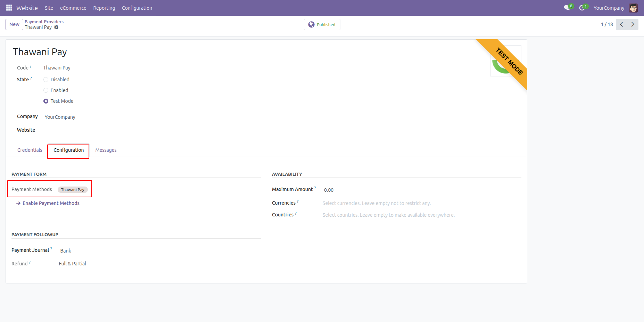This screenshot has width=644, height=322.
Task: Click the help mark next to Payment Journal
Action: tap(51, 249)
